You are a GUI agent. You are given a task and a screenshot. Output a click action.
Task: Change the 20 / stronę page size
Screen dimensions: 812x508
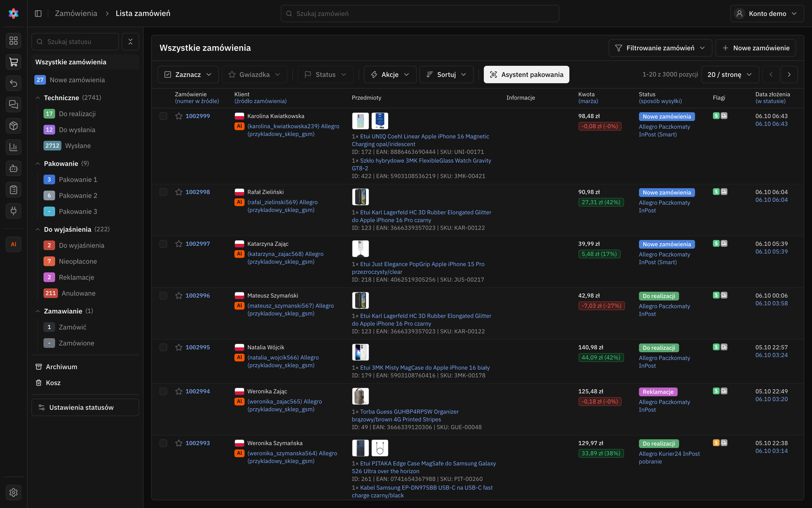(730, 75)
